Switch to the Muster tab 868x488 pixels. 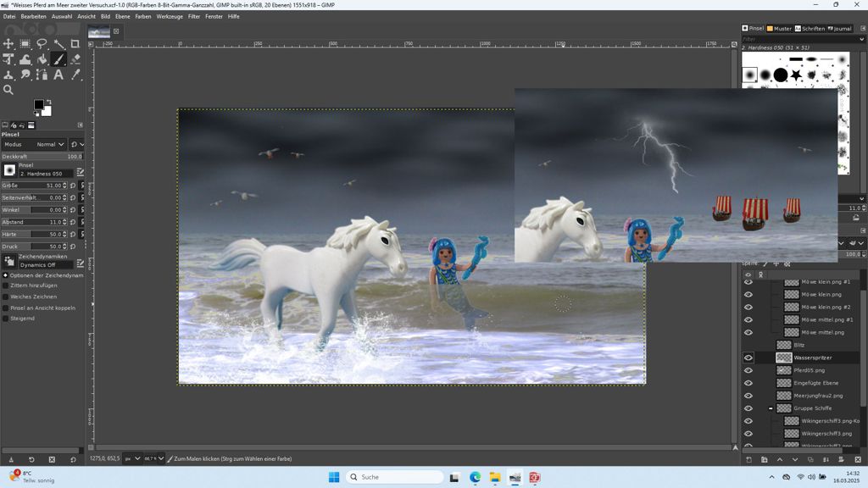pos(779,28)
